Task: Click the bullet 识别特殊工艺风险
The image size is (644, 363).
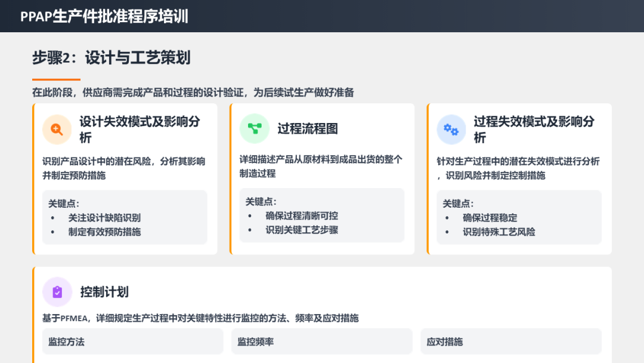Action: point(499,232)
